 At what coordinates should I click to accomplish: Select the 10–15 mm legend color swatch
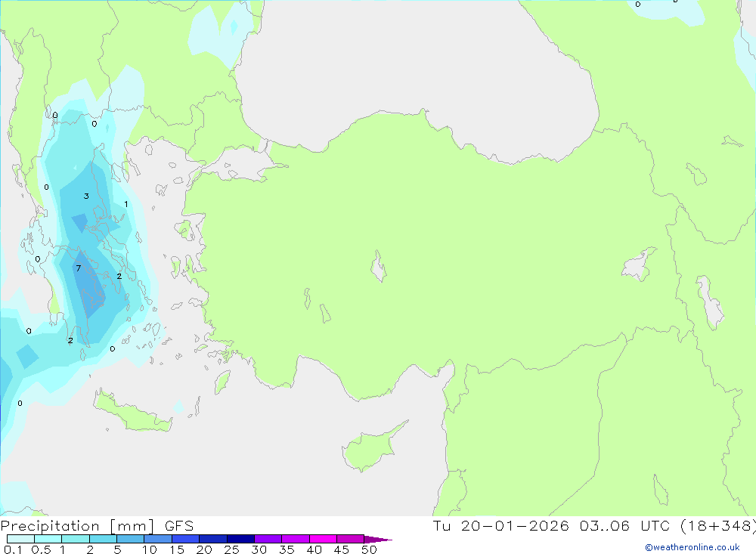(158, 539)
